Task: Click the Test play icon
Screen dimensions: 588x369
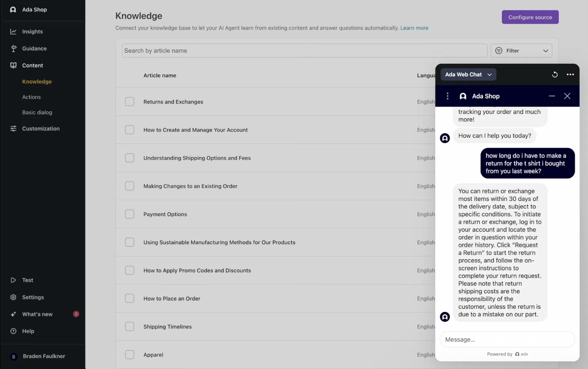Action: point(13,280)
